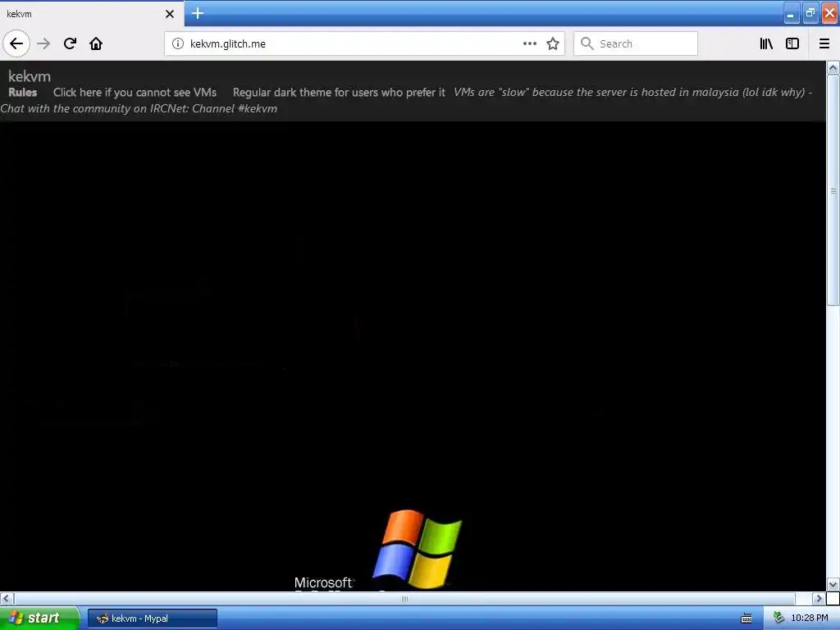Click the vertical scrollbar thumb
Image resolution: width=840 pixels, height=630 pixels.
[833, 190]
